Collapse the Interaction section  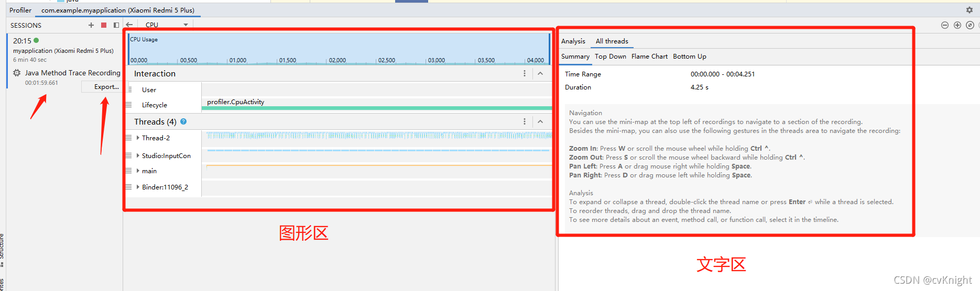point(540,73)
